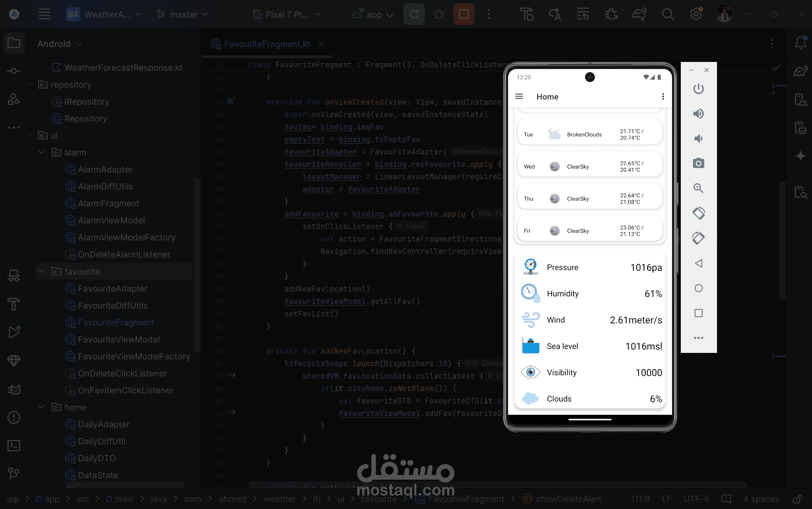Toggle the Project folder tool window
This screenshot has width=812, height=509.
[14, 43]
